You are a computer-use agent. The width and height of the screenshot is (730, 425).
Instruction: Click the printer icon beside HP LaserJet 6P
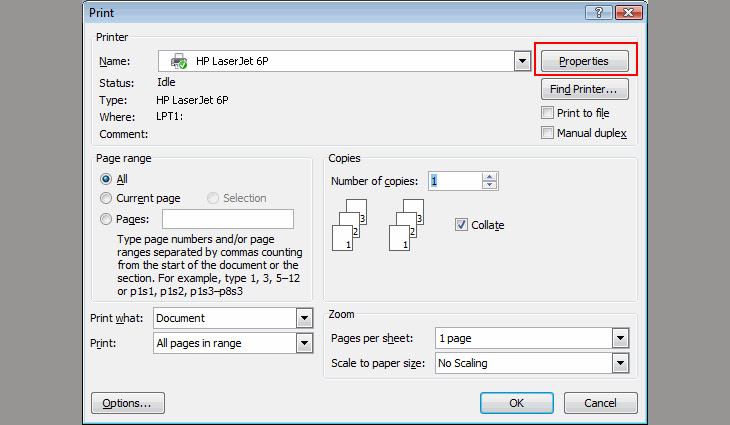pyautogui.click(x=179, y=62)
